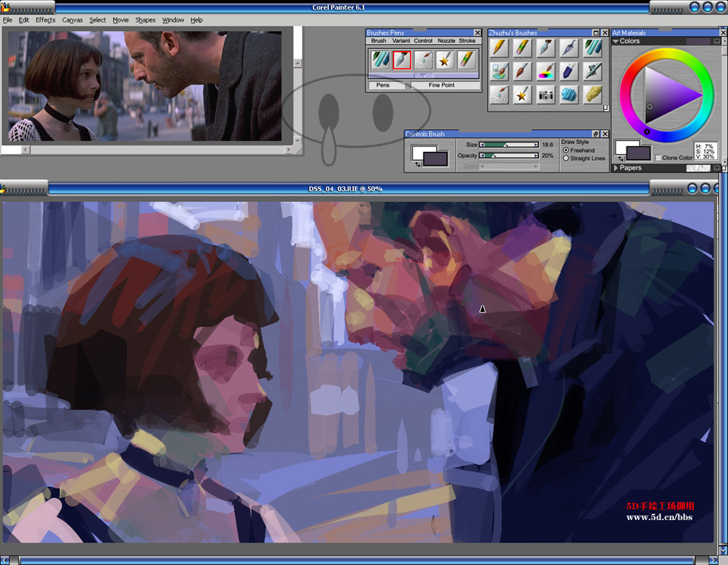This screenshot has height=565, width=728.
Task: Select the star wand in Zhuzhu's Brushes
Action: click(x=522, y=94)
